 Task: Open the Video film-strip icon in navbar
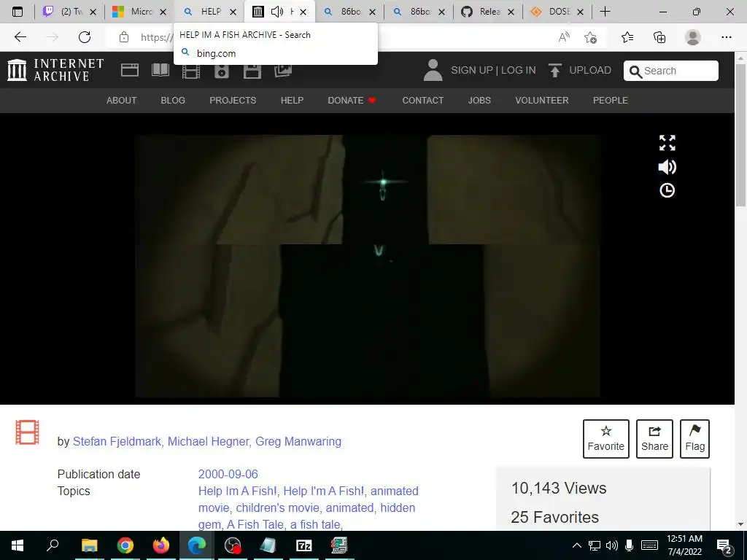(190, 71)
